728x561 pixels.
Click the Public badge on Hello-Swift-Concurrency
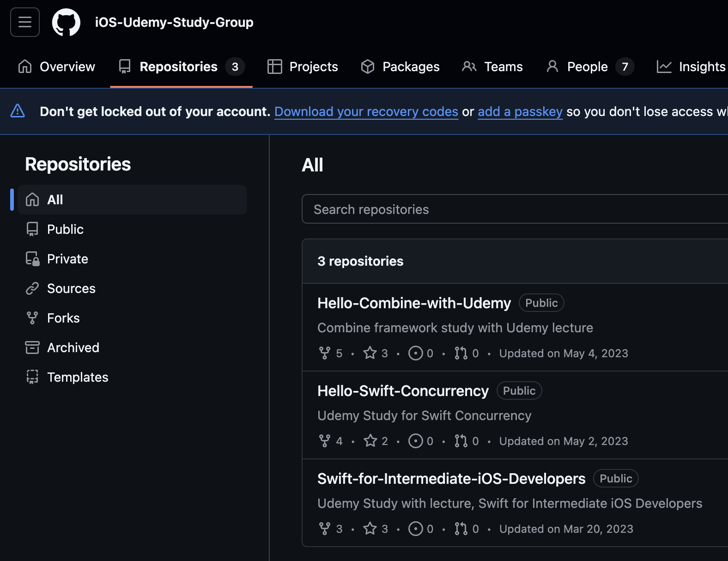tap(519, 390)
